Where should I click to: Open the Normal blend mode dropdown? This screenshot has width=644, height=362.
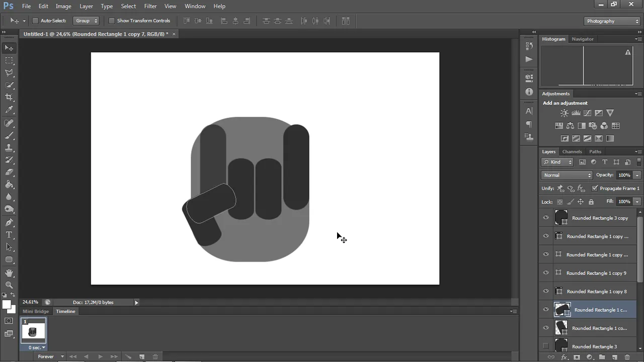pos(567,175)
